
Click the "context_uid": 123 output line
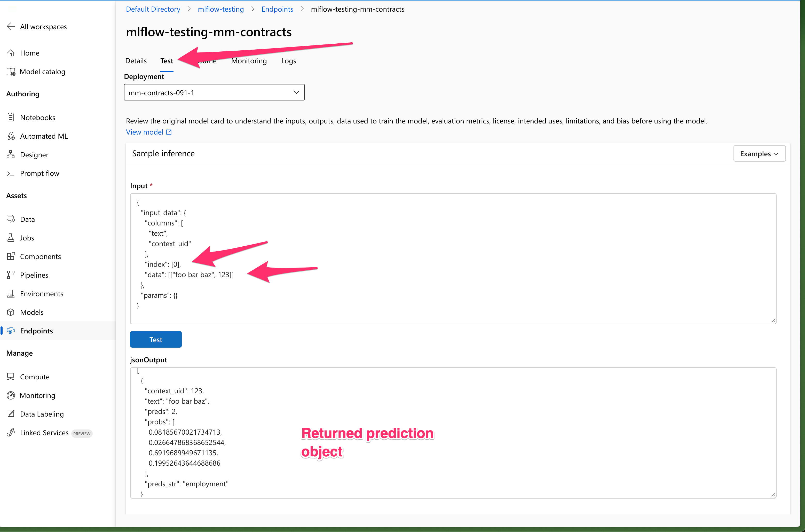tap(174, 391)
